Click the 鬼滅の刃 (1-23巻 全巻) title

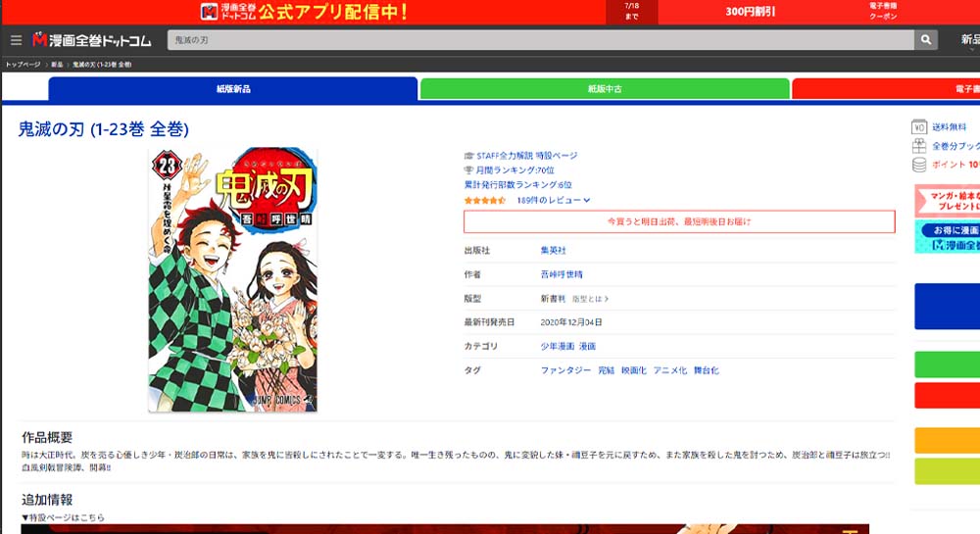click(103, 129)
